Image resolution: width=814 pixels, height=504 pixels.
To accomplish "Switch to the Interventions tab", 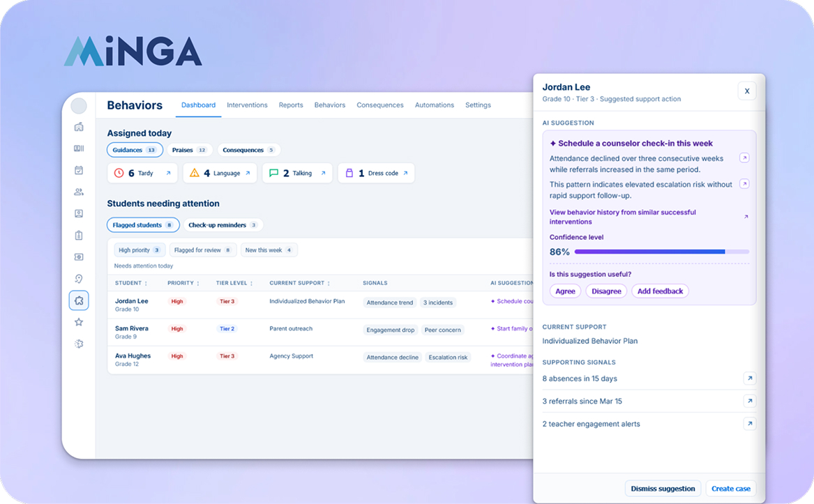I will coord(247,105).
